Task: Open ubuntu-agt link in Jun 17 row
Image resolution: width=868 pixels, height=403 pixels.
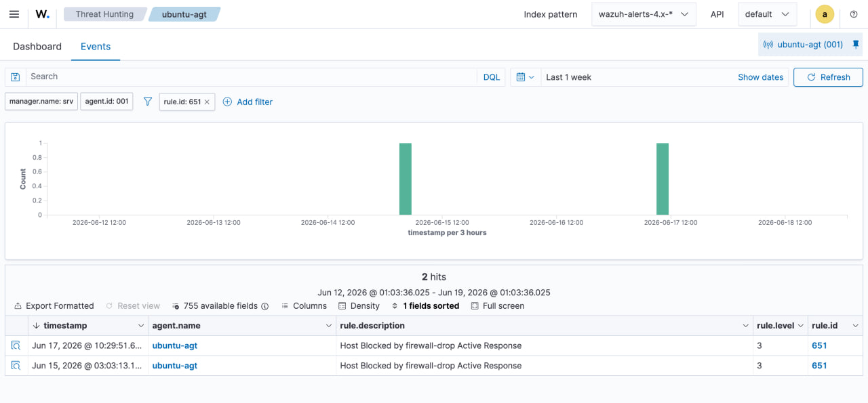Action: pos(175,345)
